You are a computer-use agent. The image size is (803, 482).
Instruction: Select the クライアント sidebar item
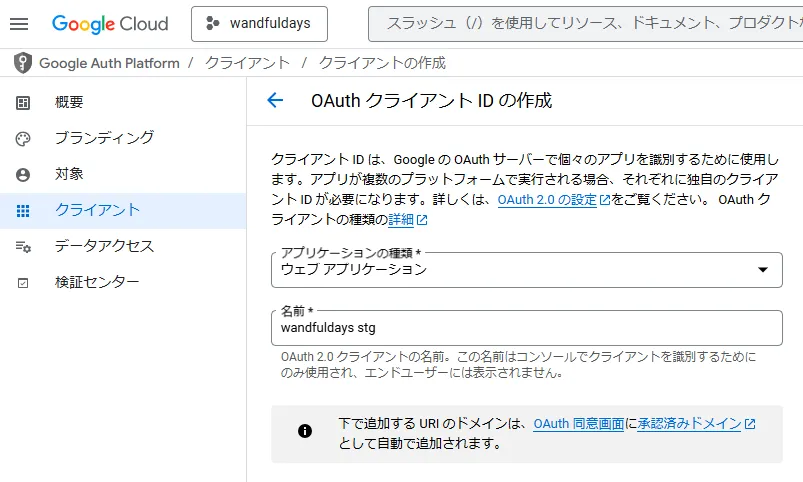(x=123, y=211)
